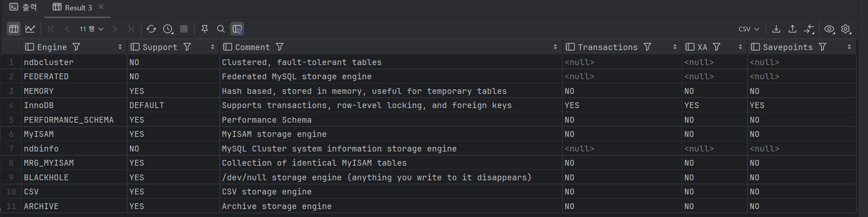868x217 pixels.
Task: Reload the query result page
Action: pos(151,29)
